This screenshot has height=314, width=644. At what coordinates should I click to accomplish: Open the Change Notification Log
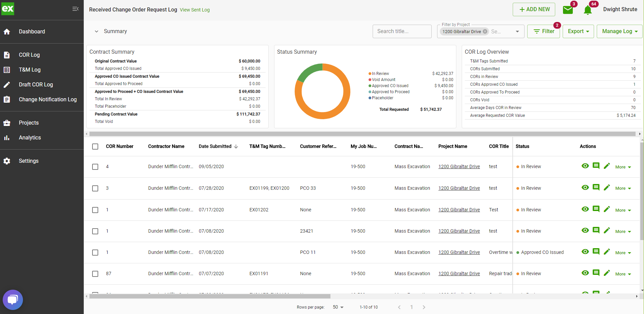click(48, 99)
